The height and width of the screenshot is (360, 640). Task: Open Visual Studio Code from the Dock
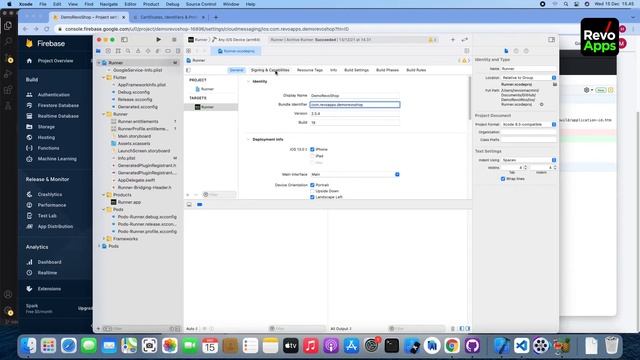point(521,346)
